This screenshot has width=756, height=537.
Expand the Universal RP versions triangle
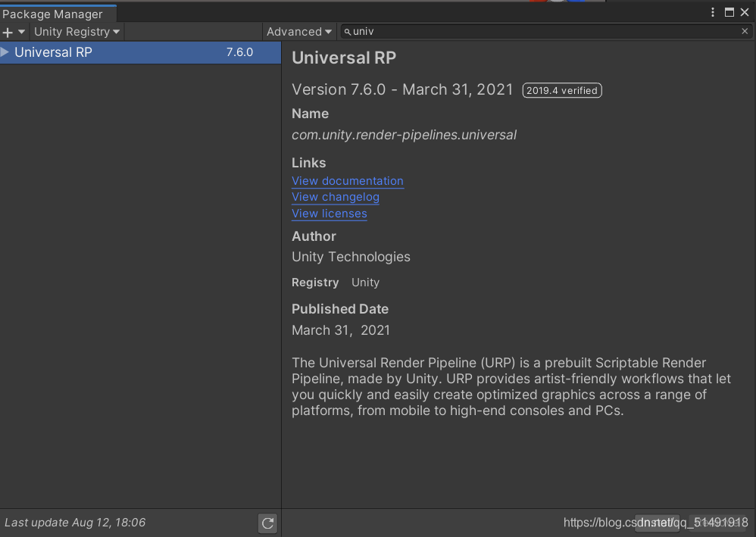5,52
